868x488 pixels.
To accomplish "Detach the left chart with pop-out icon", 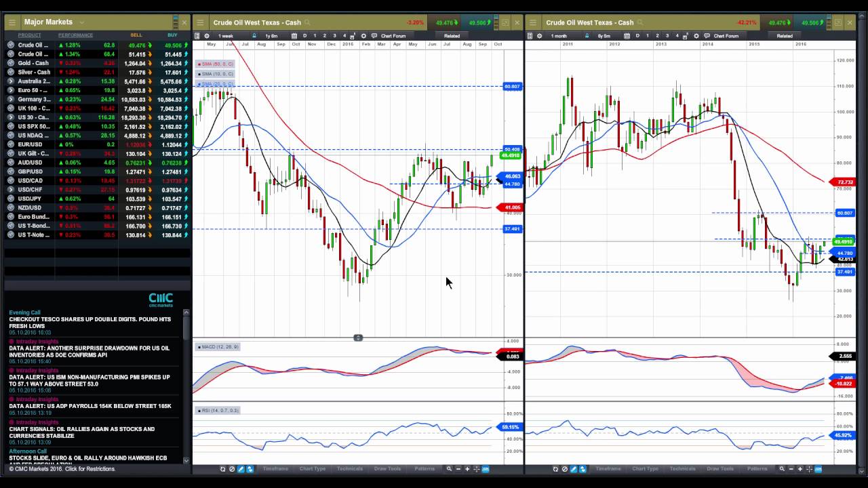I will click(505, 22).
